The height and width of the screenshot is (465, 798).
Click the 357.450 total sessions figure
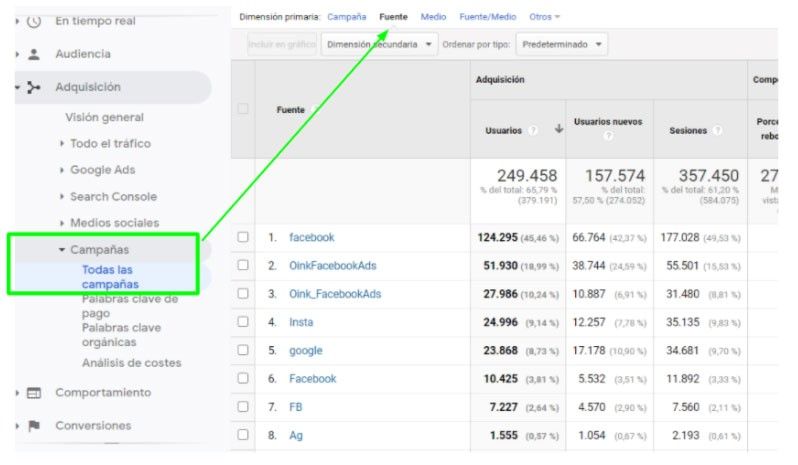pyautogui.click(x=708, y=176)
